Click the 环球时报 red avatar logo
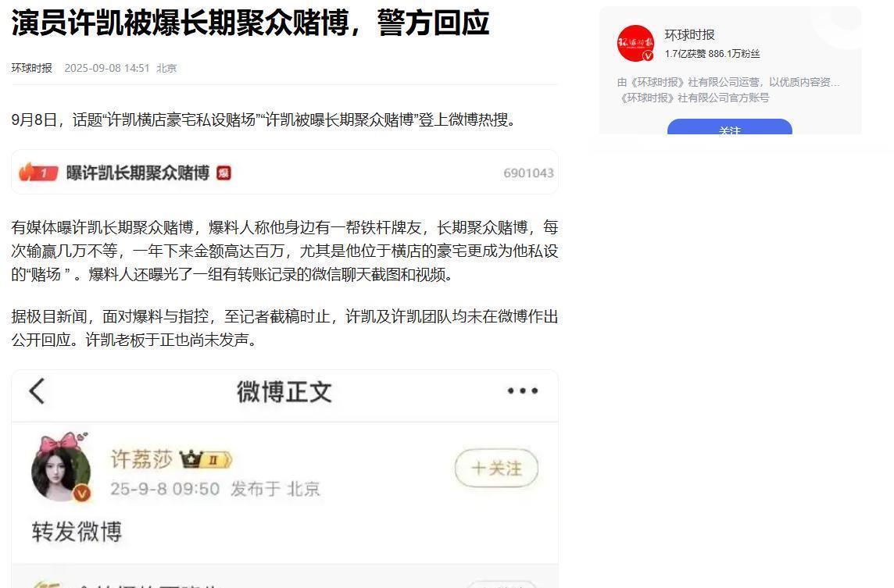 (x=635, y=43)
